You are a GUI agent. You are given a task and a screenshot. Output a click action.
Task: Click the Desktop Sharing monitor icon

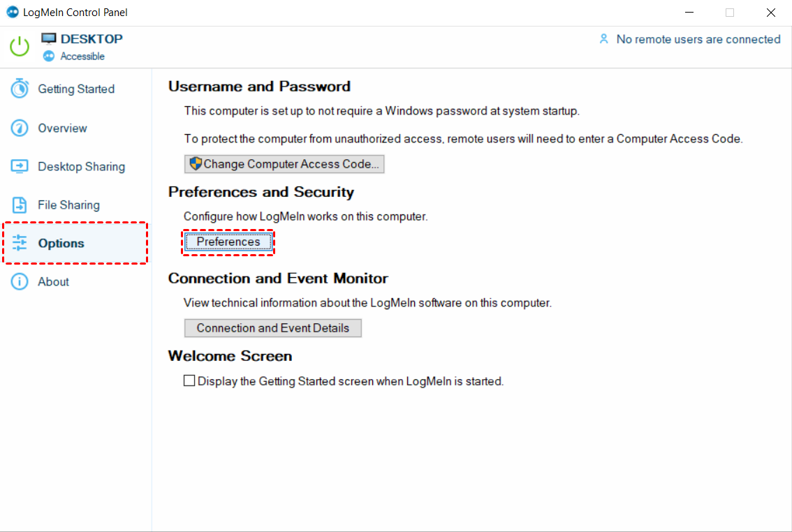coord(20,167)
